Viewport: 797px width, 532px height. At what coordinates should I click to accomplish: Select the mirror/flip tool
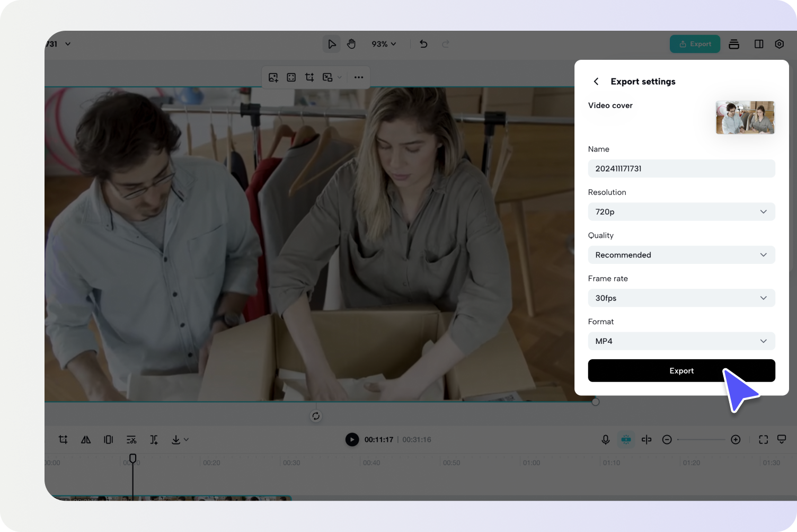[85, 439]
